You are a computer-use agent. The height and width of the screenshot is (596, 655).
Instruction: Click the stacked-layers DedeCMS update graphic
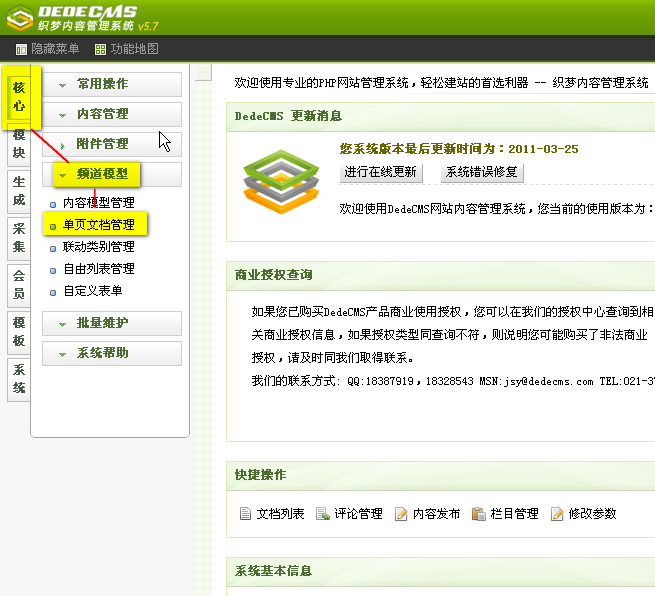282,182
